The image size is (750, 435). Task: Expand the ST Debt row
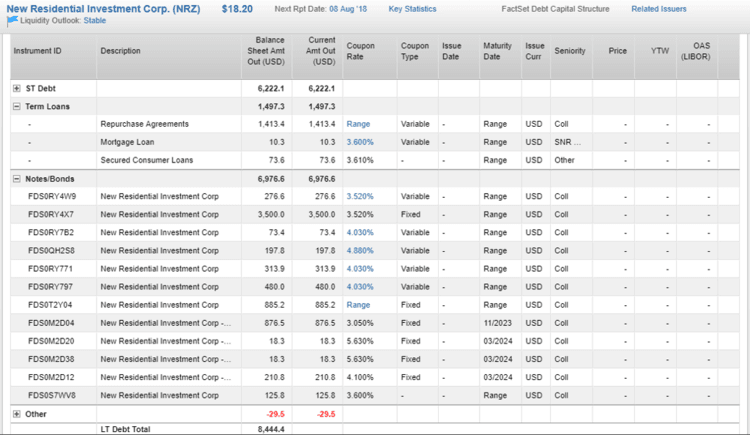pyautogui.click(x=16, y=88)
